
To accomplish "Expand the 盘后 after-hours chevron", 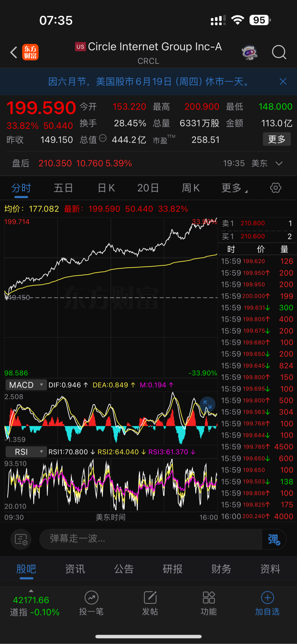I will (x=279, y=163).
